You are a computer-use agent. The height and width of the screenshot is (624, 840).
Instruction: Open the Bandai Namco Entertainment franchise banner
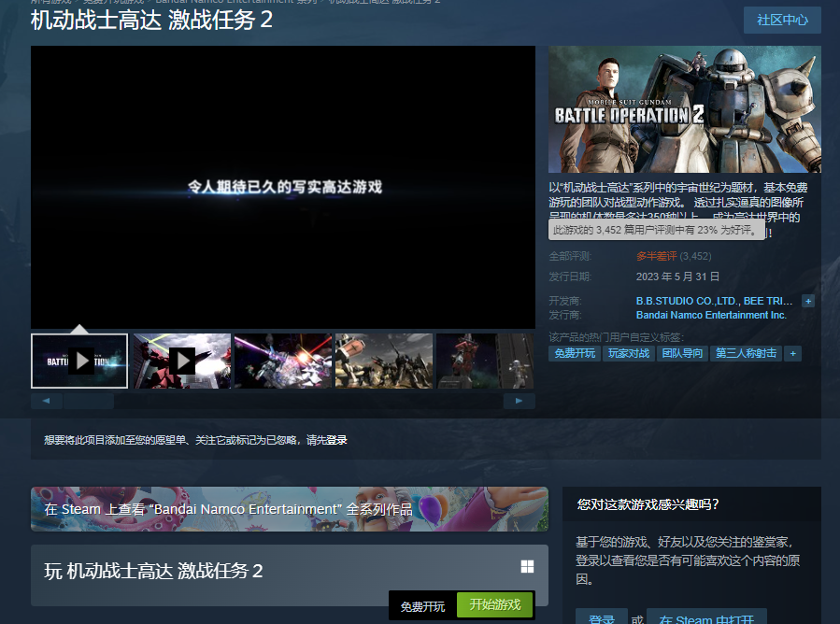(x=290, y=509)
